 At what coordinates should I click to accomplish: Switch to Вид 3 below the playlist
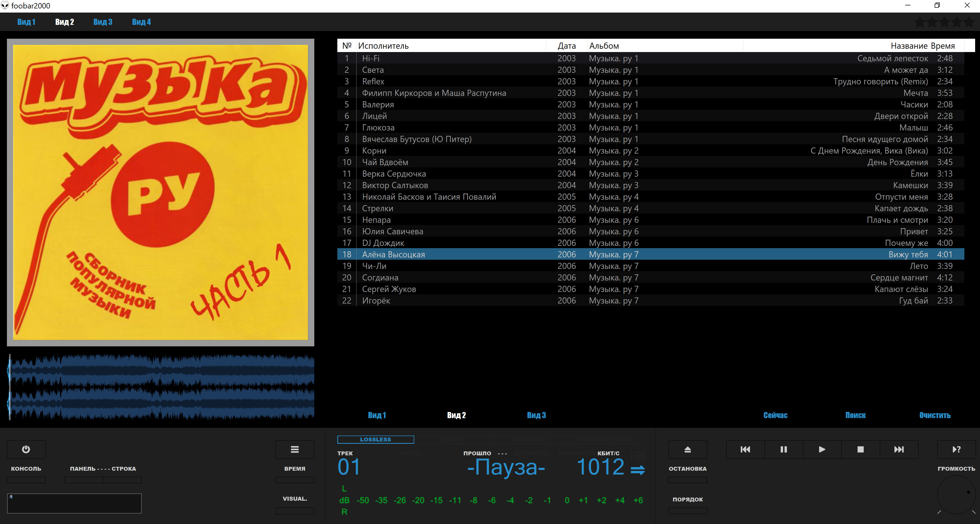tap(536, 415)
